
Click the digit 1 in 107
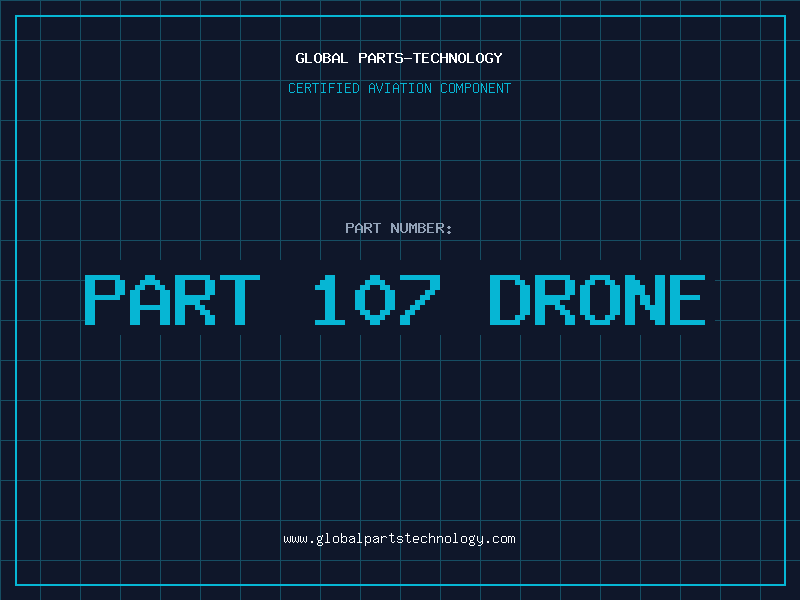pyautogui.click(x=330, y=299)
